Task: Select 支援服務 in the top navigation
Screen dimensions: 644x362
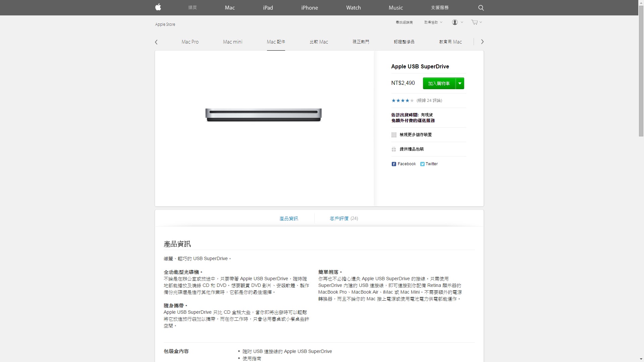Action: pyautogui.click(x=440, y=8)
